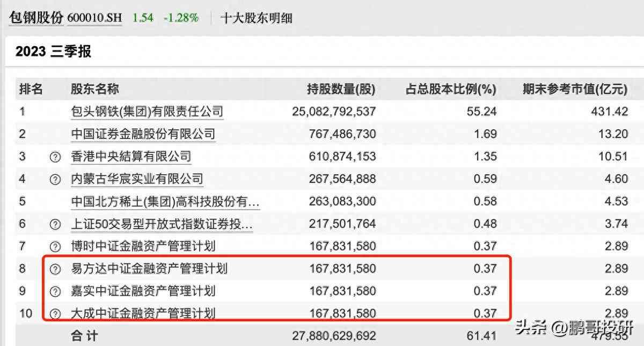Viewport: 644px width, 346px height.
Task: Select the 2023 三季报 report heading
Action: [x=53, y=51]
